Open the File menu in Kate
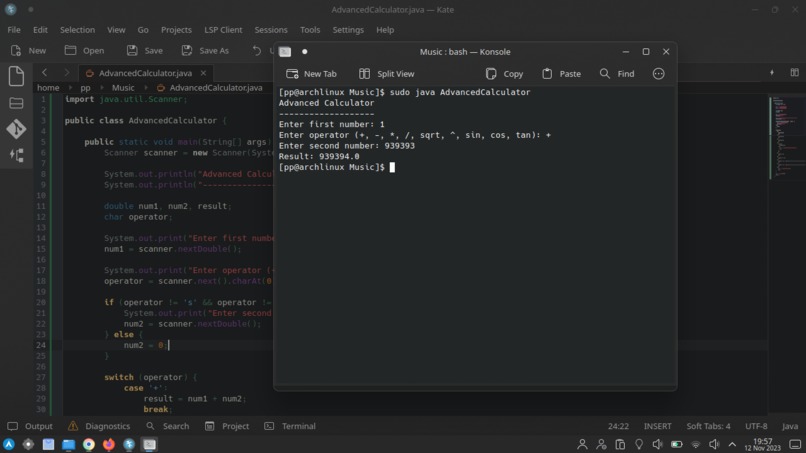This screenshot has width=806, height=453. point(14,30)
